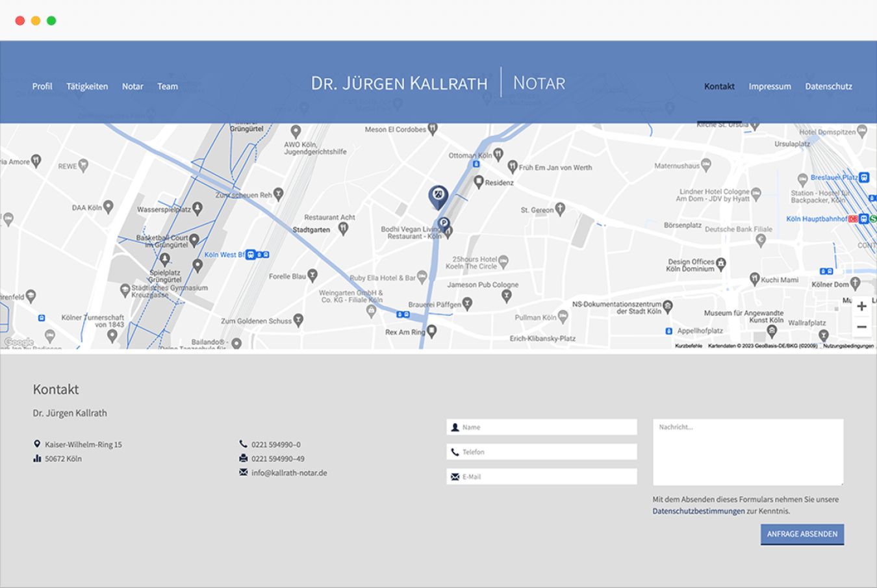The height and width of the screenshot is (588, 877).
Task: Click the blue notary office map marker
Action: click(438, 196)
